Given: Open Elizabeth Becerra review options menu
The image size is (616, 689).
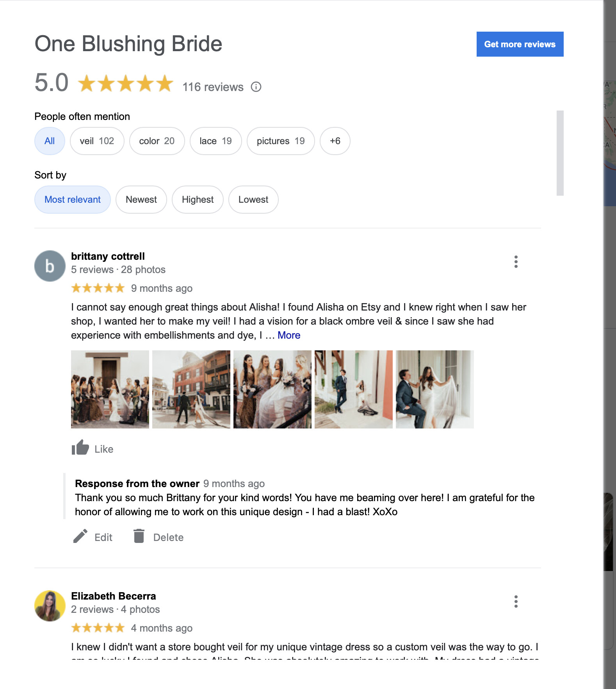Looking at the screenshot, I should (x=516, y=602).
